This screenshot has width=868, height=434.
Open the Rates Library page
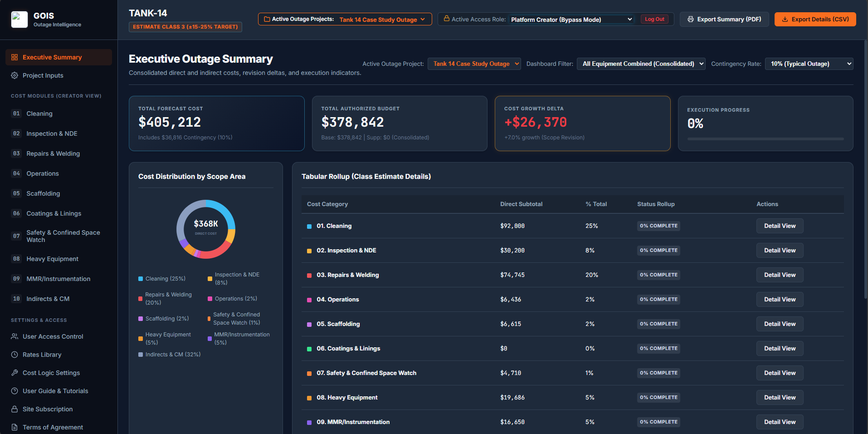coord(59,355)
